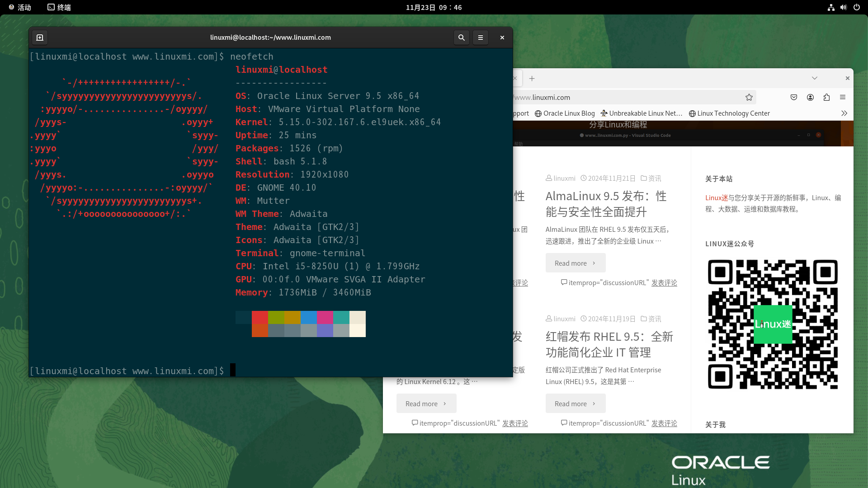This screenshot has height=488, width=868.
Task: Click the blue color swatch in neofetch palette
Action: pyautogui.click(x=308, y=317)
